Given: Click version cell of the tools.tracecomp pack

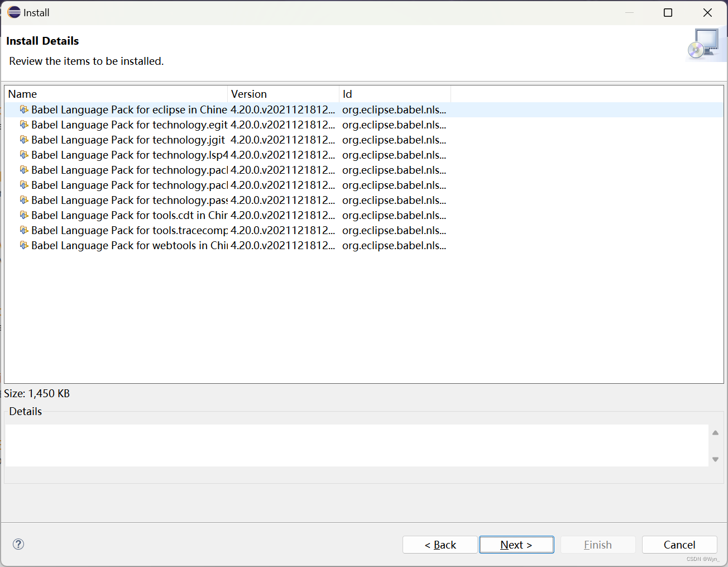Looking at the screenshot, I should coord(283,230).
